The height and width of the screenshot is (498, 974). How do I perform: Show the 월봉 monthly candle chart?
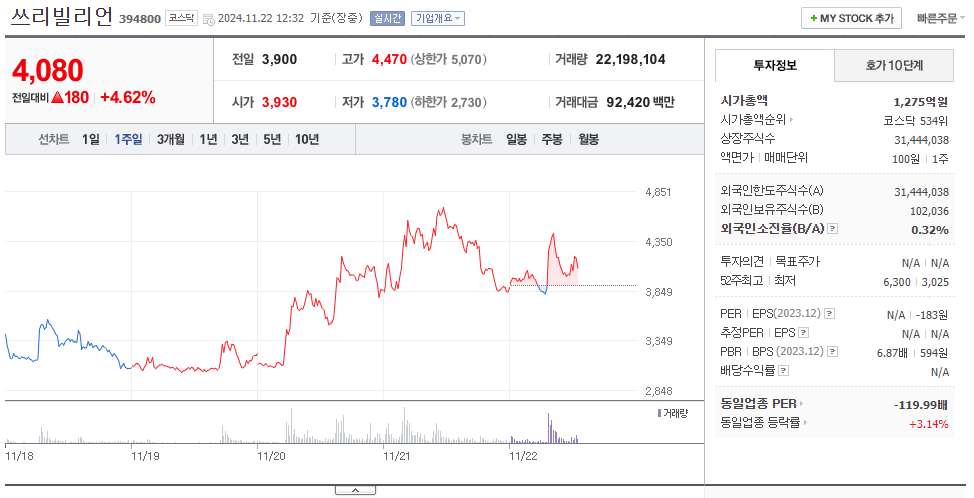588,139
